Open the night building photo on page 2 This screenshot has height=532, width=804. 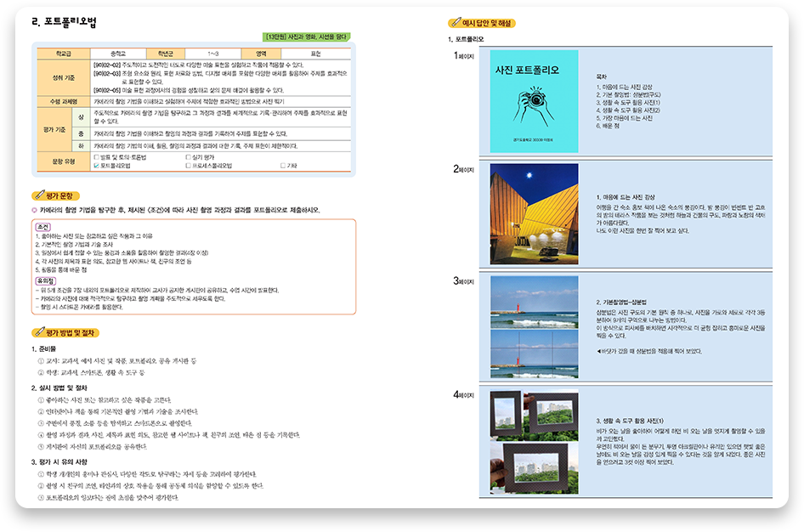click(x=534, y=213)
